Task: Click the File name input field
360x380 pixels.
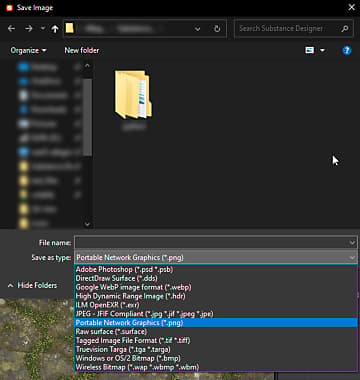Action: click(212, 243)
